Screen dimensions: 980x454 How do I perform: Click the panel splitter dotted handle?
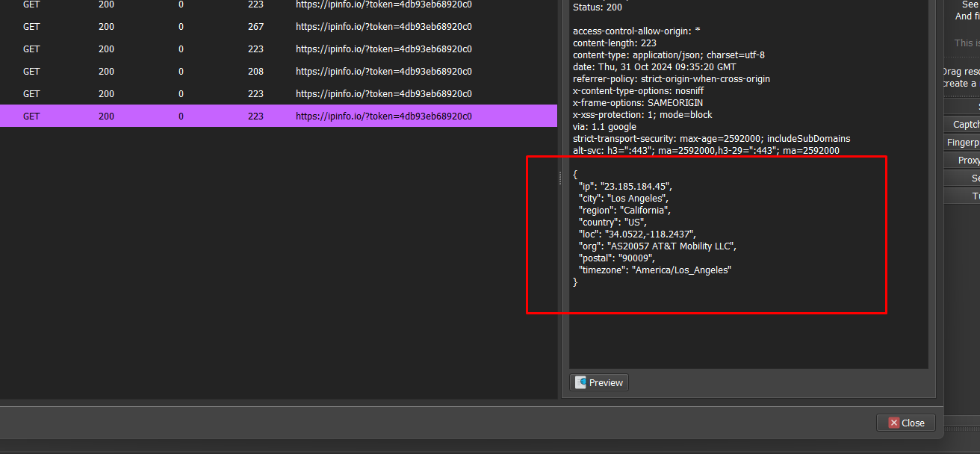coord(560,178)
